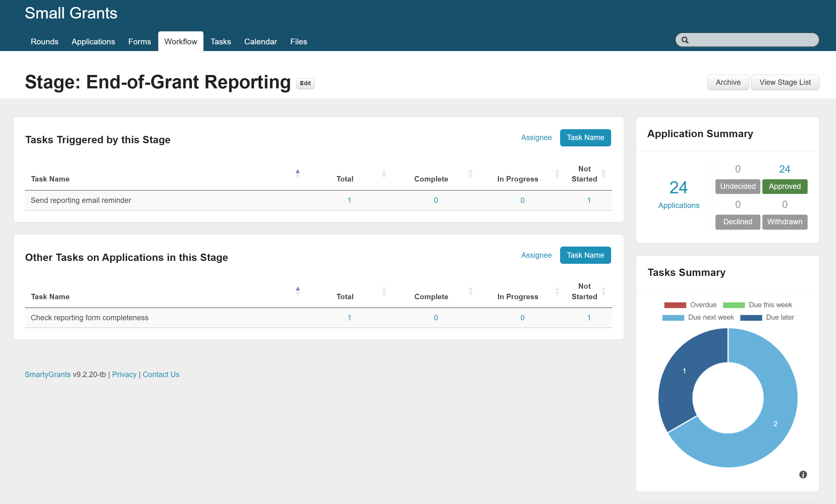Click the dark blue donut segment labeled 1
Screen dimensions: 836x504
[684, 371]
